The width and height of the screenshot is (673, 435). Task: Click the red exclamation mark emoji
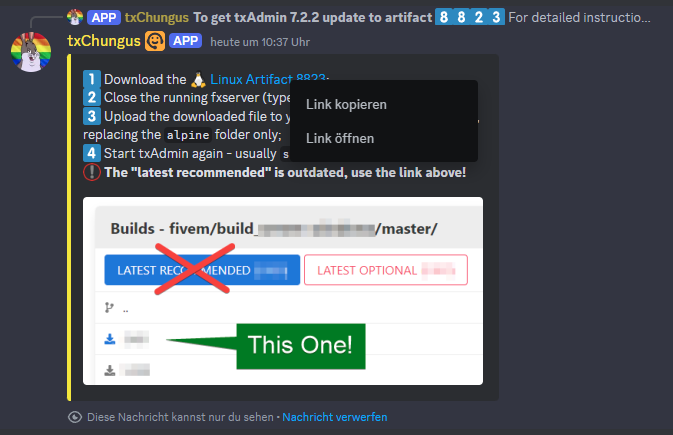pyautogui.click(x=91, y=172)
